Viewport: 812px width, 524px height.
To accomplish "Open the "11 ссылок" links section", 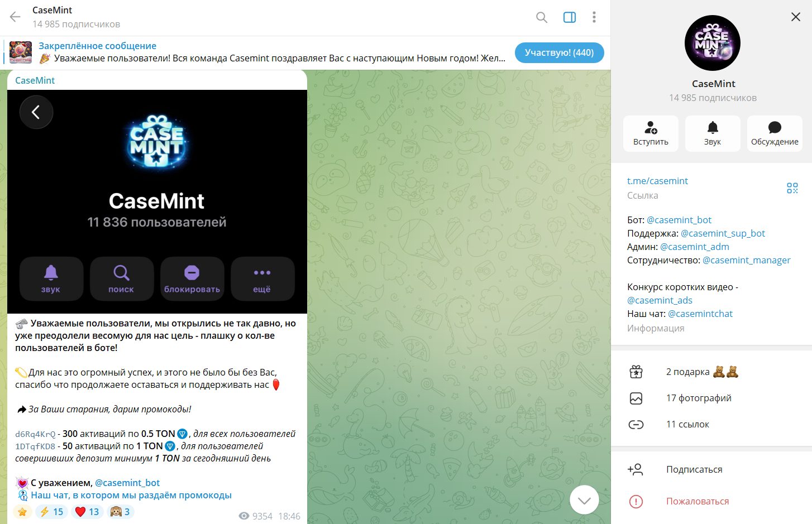I will click(x=711, y=424).
